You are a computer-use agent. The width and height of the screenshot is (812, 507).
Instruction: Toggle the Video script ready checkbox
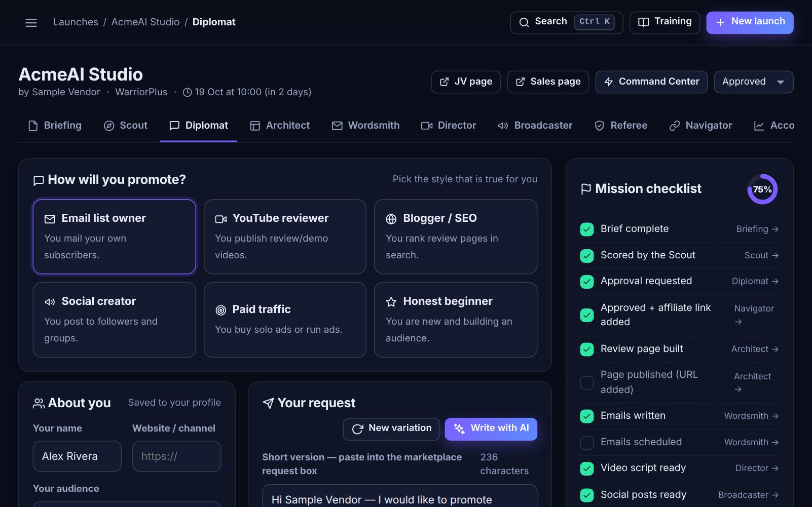tap(587, 469)
